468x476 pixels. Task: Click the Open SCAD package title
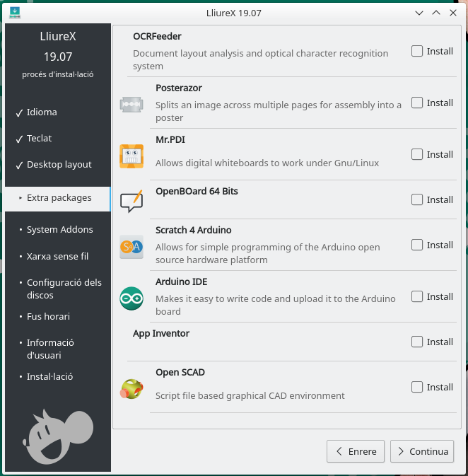point(180,372)
